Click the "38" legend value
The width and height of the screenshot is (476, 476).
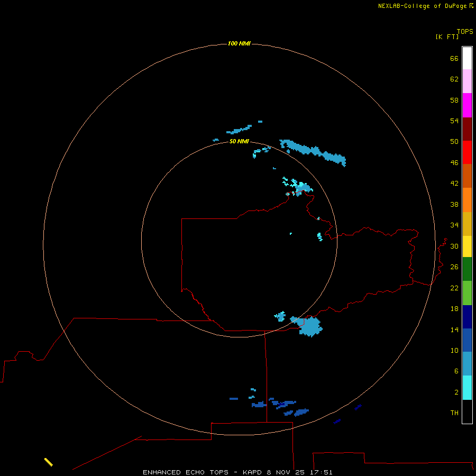pos(454,204)
